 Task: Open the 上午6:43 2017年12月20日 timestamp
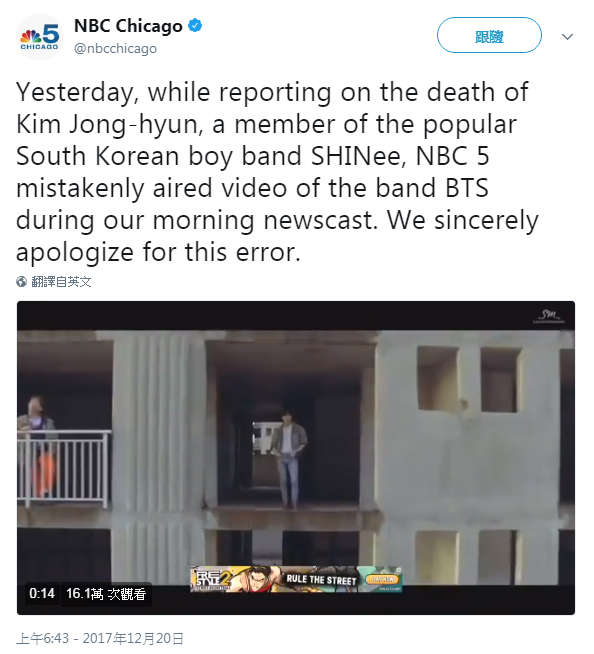[x=100, y=639]
